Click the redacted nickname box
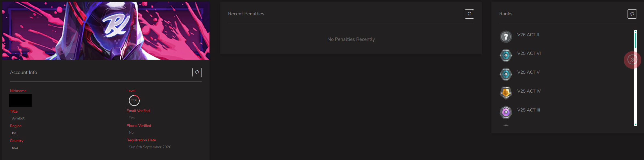Viewport: 644px width, 160px height. 20,101
